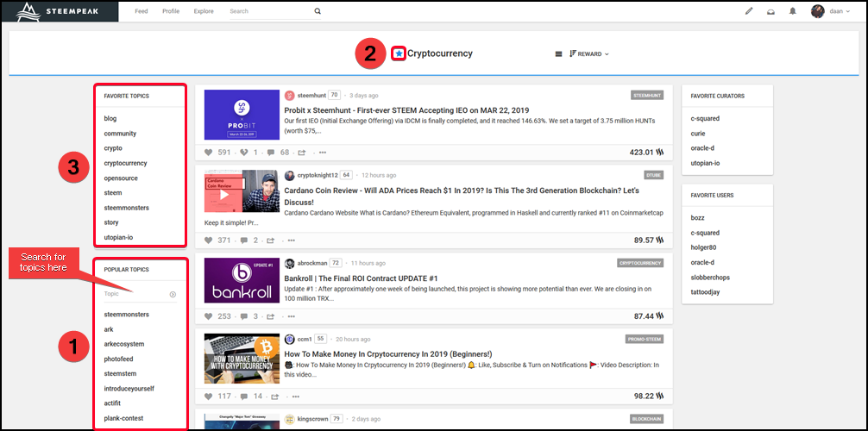This screenshot has width=868, height=431.
Task: Share the Cardano Coin Review post
Action: (271, 240)
